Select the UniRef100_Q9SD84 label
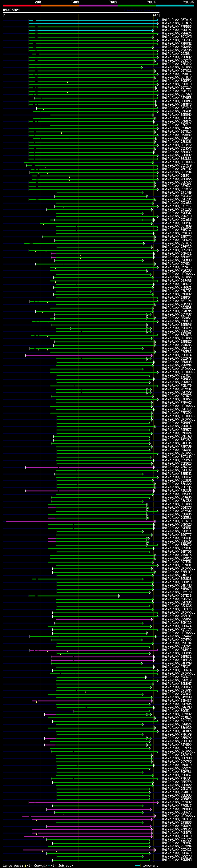Viewport: 197px width, 868px height. pyautogui.click(x=177, y=54)
